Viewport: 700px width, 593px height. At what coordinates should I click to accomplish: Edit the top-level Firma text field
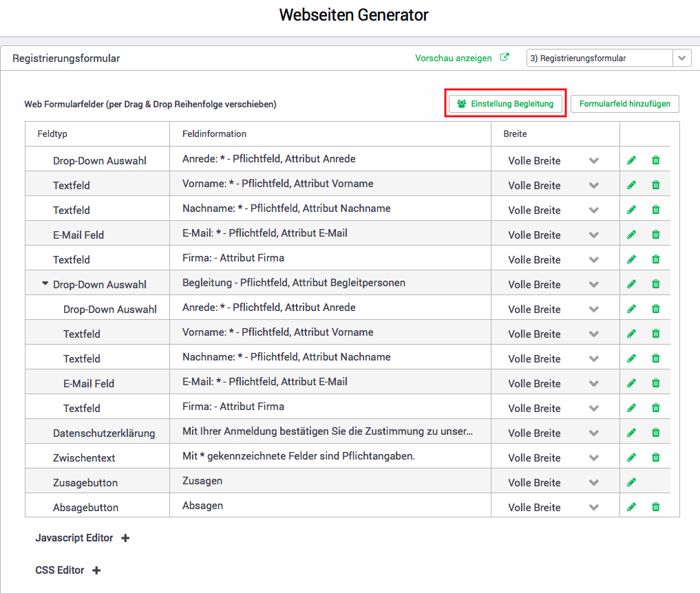click(631, 259)
